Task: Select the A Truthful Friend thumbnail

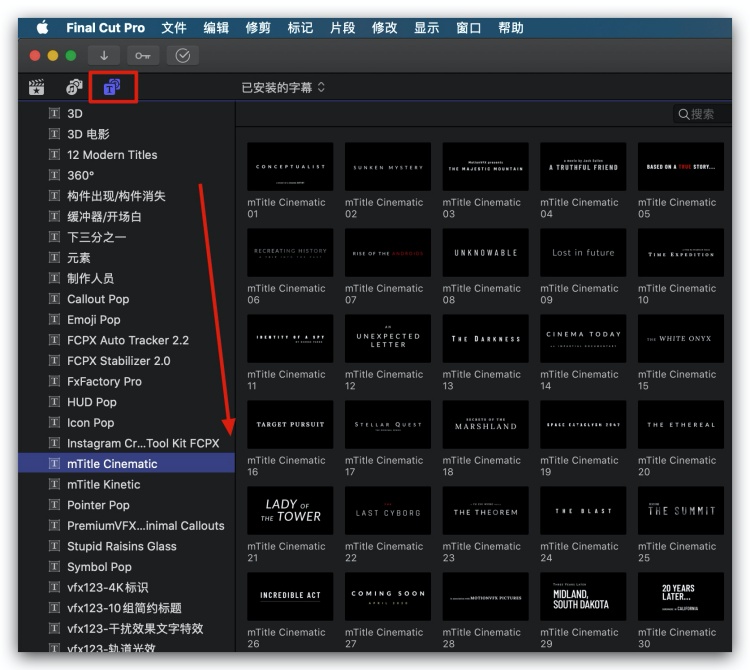Action: 583,166
